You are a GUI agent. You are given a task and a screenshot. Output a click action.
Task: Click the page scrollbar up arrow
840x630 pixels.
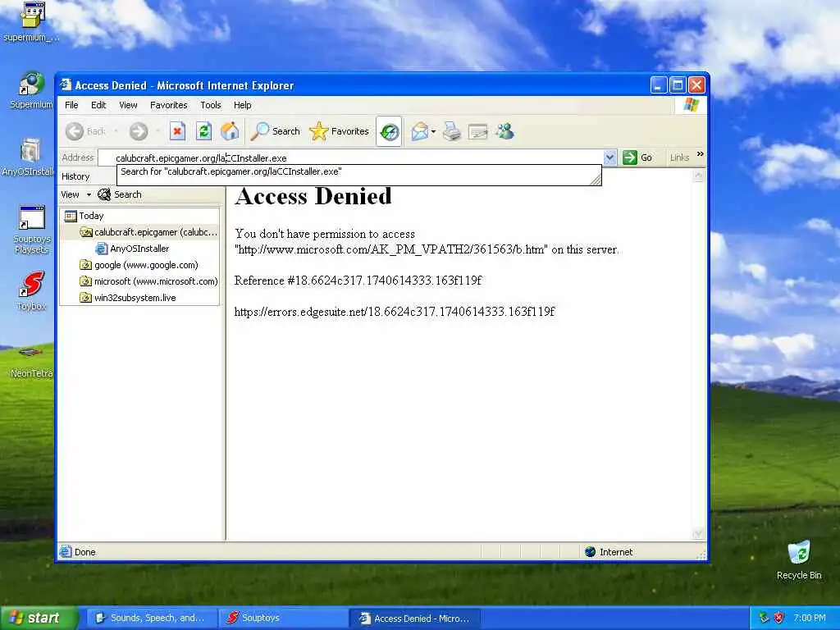(x=698, y=176)
